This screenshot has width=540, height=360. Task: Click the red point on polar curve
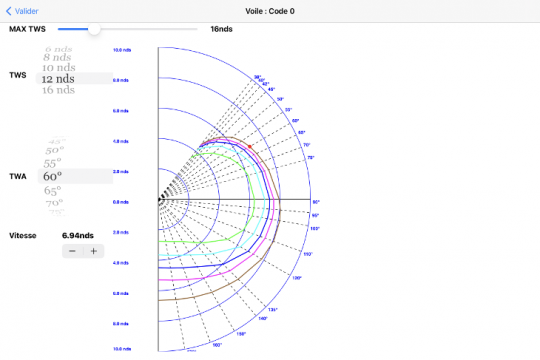click(x=250, y=147)
